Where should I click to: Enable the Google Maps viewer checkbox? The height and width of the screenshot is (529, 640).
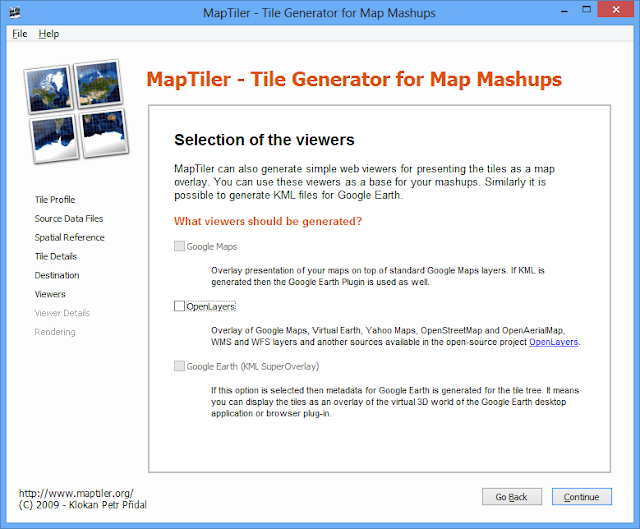179,246
